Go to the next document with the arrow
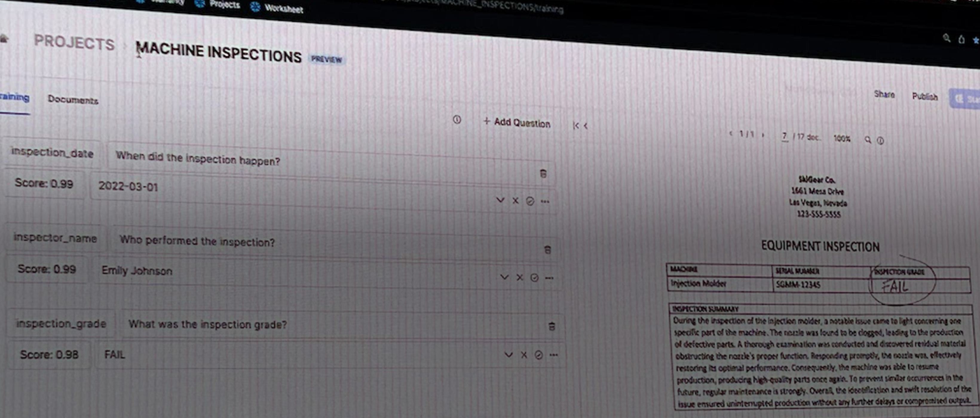 763,135
